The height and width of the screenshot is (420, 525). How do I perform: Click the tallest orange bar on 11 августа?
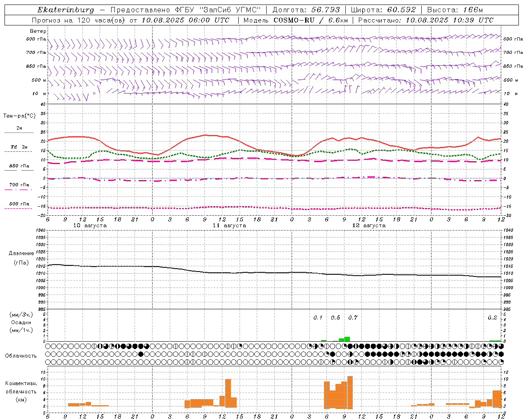click(228, 393)
